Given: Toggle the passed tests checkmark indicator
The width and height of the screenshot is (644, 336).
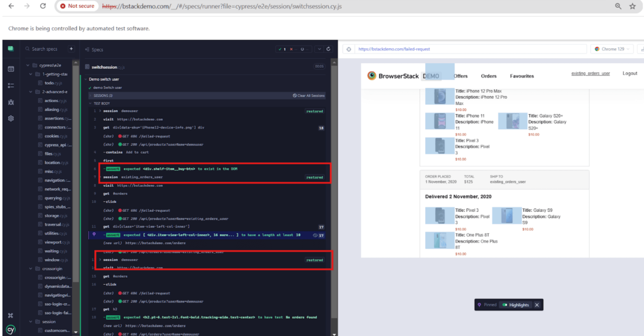Looking at the screenshot, I should (280, 49).
